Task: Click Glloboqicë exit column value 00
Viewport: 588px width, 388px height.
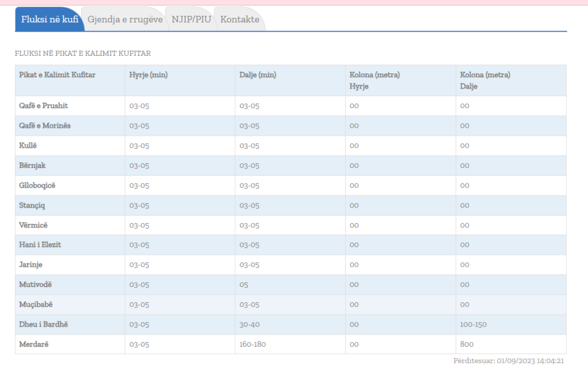Action: coord(465,185)
